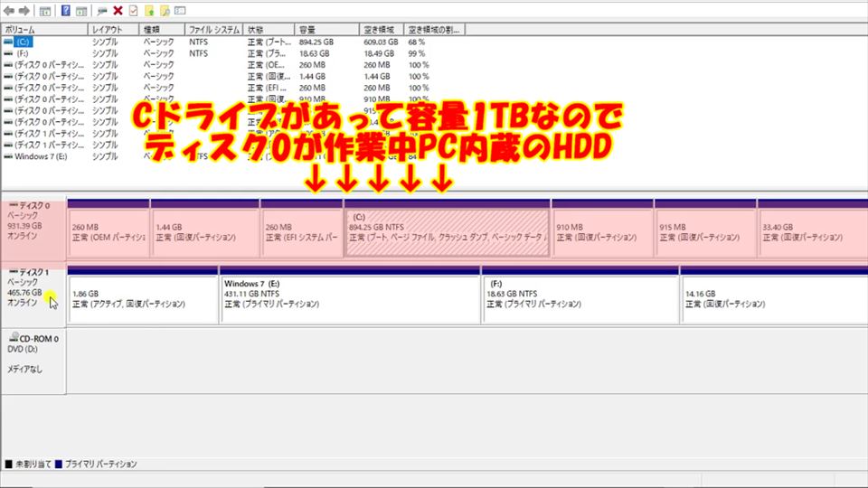
Task: Sort by the レイアウト column header
Action: 114,30
